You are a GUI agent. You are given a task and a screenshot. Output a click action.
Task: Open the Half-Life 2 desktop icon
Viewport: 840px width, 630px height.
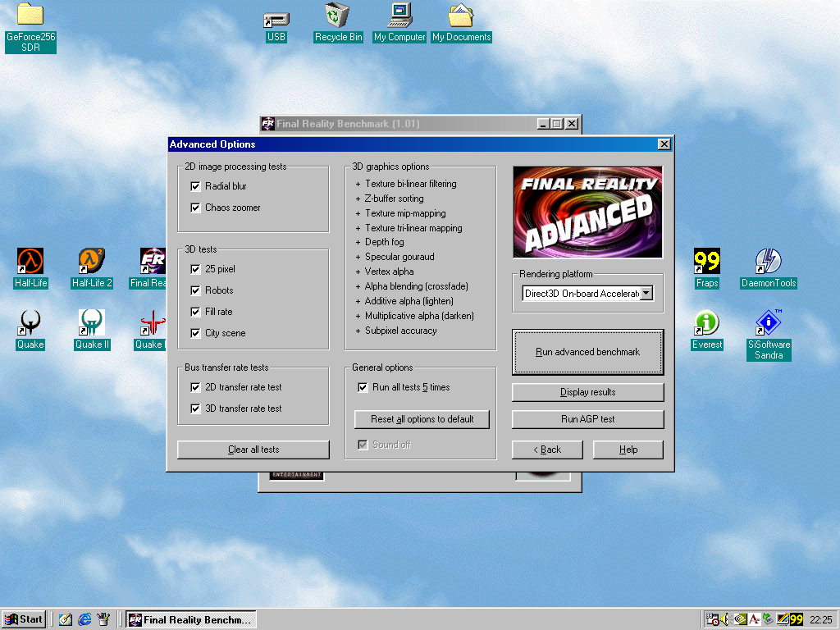[92, 262]
